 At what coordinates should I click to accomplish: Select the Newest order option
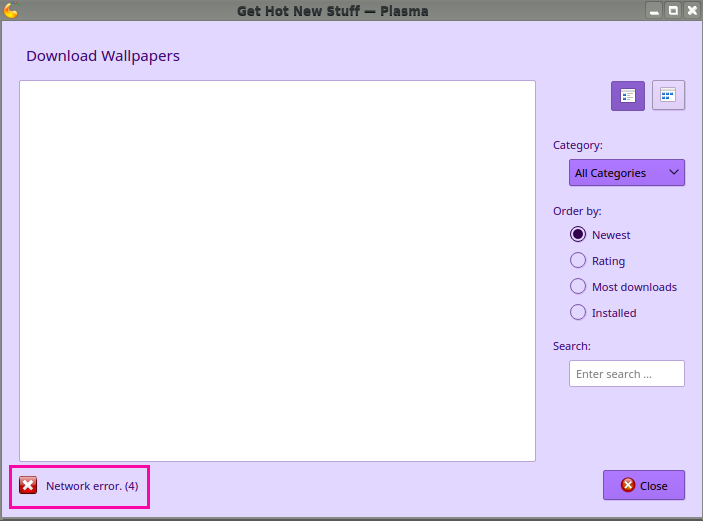(578, 235)
